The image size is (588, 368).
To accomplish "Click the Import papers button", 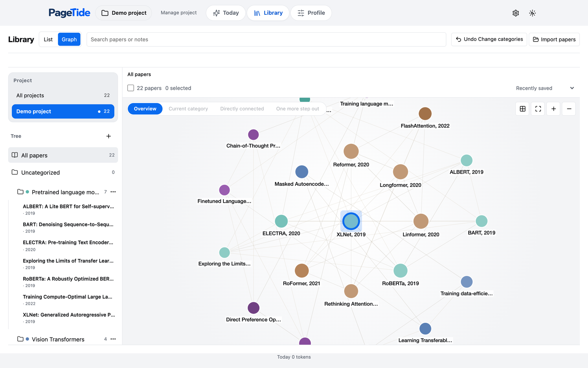I will click(x=554, y=39).
